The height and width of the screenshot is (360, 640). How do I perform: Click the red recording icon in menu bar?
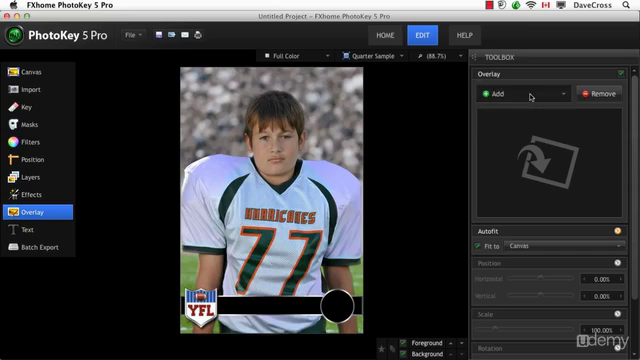(489, 5)
